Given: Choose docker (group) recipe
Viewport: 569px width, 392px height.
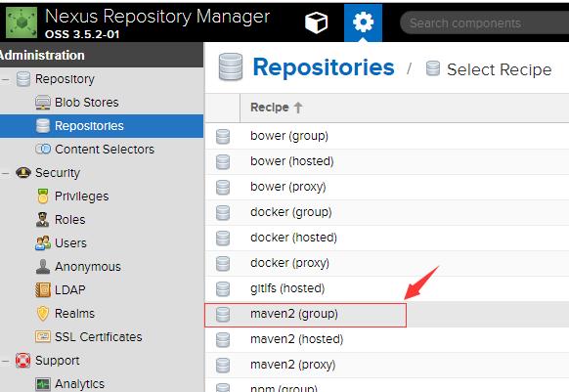Looking at the screenshot, I should point(387,212).
